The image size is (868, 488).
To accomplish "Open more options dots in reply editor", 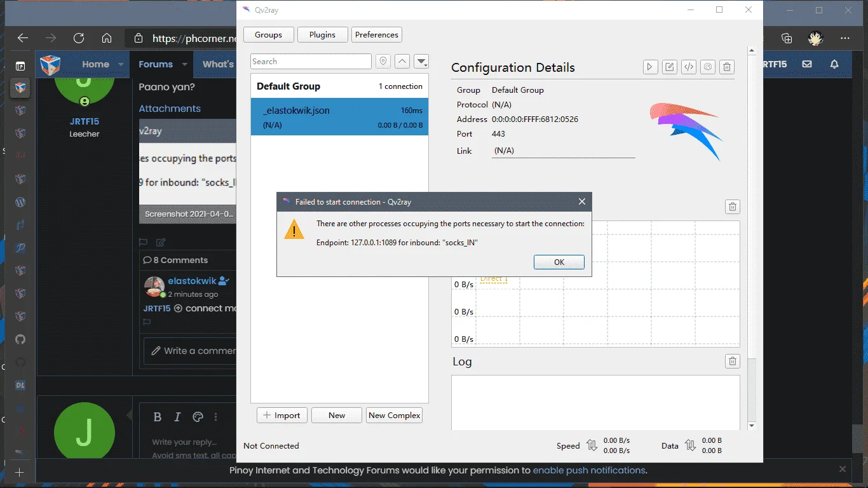I will pos(216,417).
